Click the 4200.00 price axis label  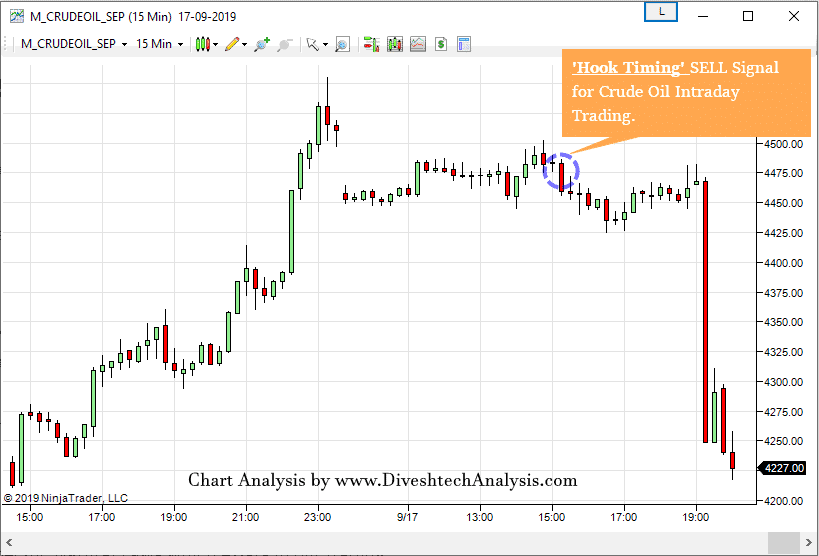pyautogui.click(x=784, y=501)
